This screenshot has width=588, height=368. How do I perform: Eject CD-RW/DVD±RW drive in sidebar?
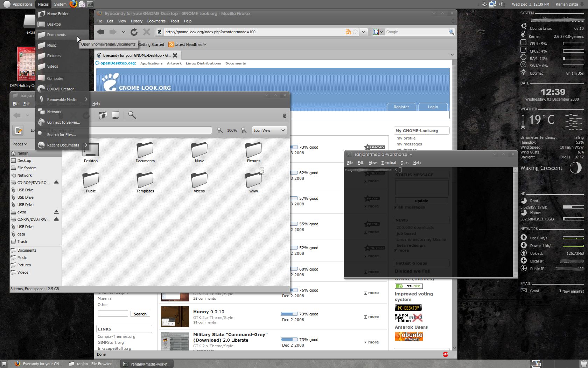[56, 219]
